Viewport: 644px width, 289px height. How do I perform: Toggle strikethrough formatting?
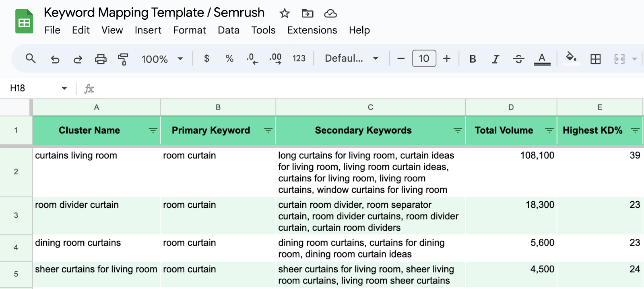pyautogui.click(x=518, y=59)
